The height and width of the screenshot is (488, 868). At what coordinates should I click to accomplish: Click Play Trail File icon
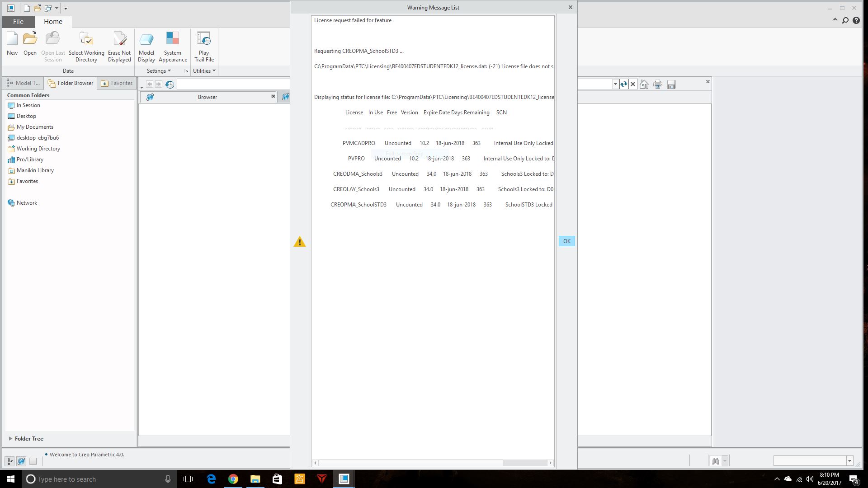pyautogui.click(x=204, y=39)
